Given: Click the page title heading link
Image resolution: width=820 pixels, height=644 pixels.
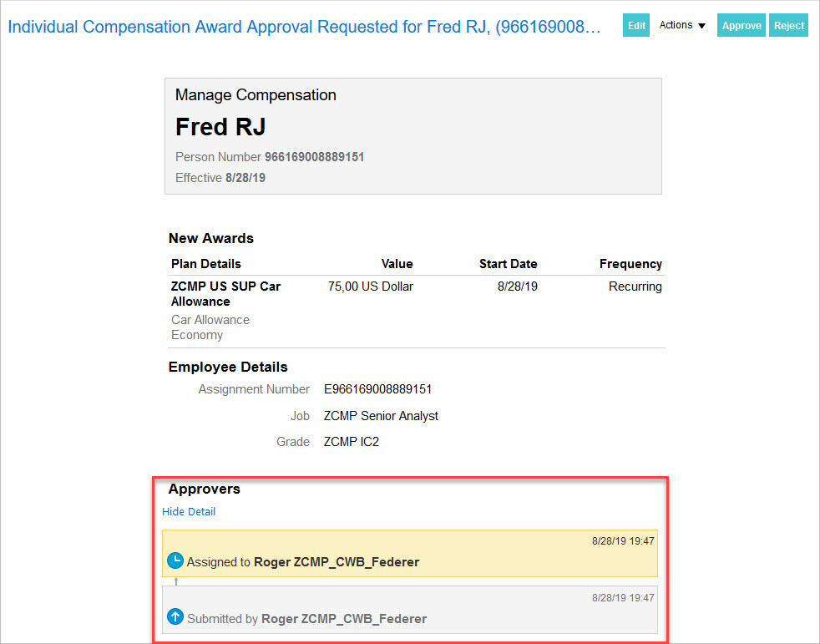Looking at the screenshot, I should [304, 27].
